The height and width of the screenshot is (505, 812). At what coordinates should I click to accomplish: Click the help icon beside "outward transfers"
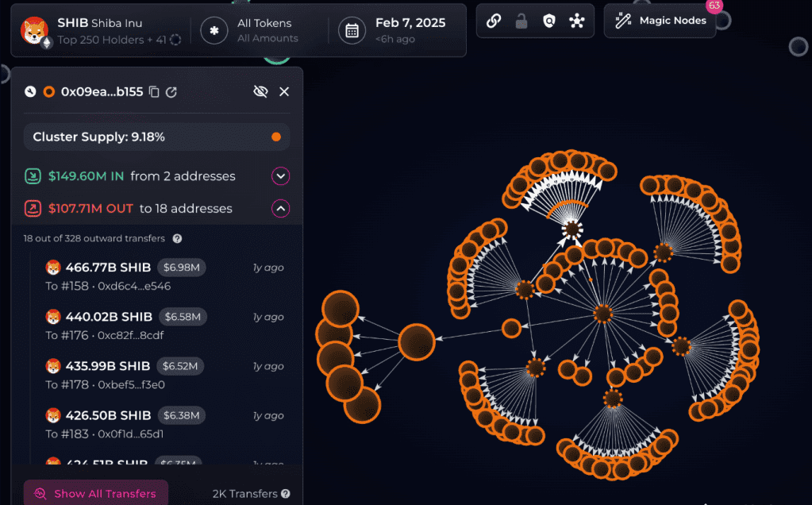tap(177, 239)
